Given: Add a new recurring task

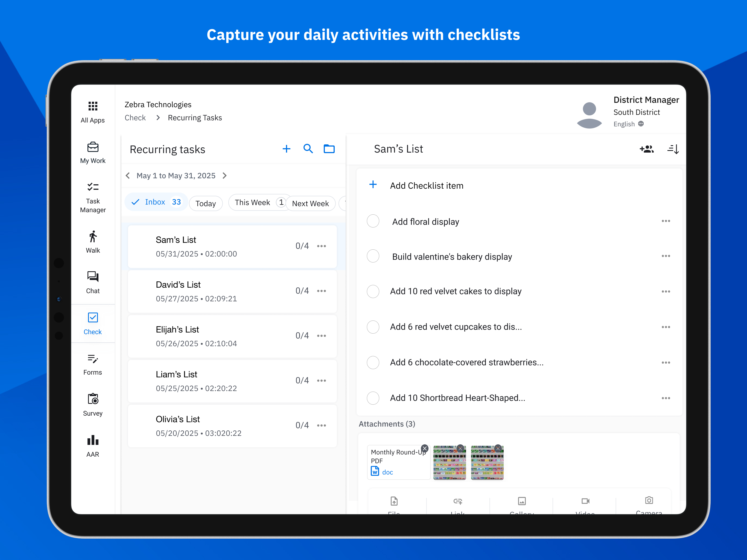Looking at the screenshot, I should coord(286,149).
